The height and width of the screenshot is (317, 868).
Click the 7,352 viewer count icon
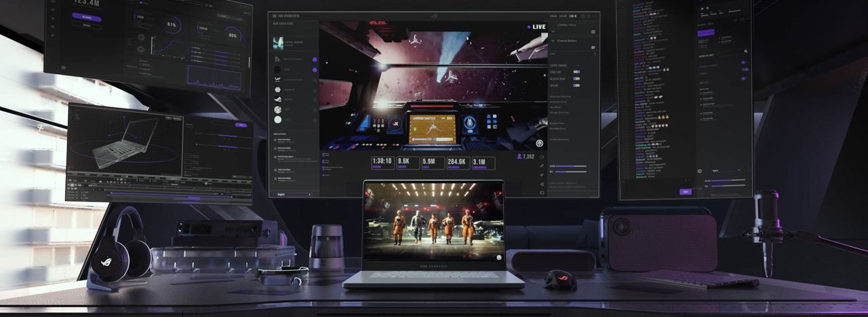point(519,157)
